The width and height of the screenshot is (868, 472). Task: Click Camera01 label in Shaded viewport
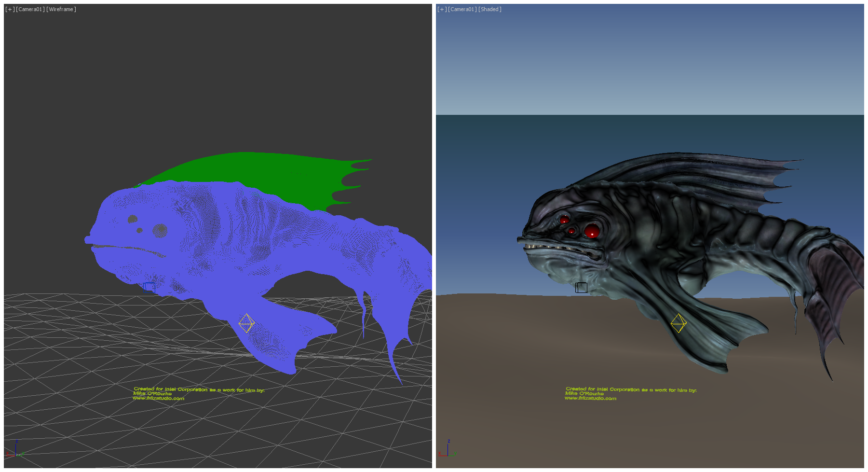[x=462, y=9]
